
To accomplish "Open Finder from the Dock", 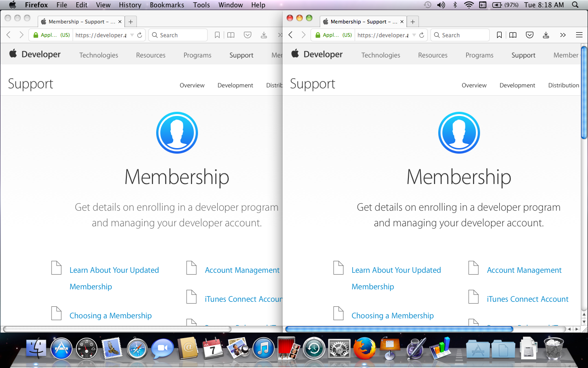I will tap(37, 349).
